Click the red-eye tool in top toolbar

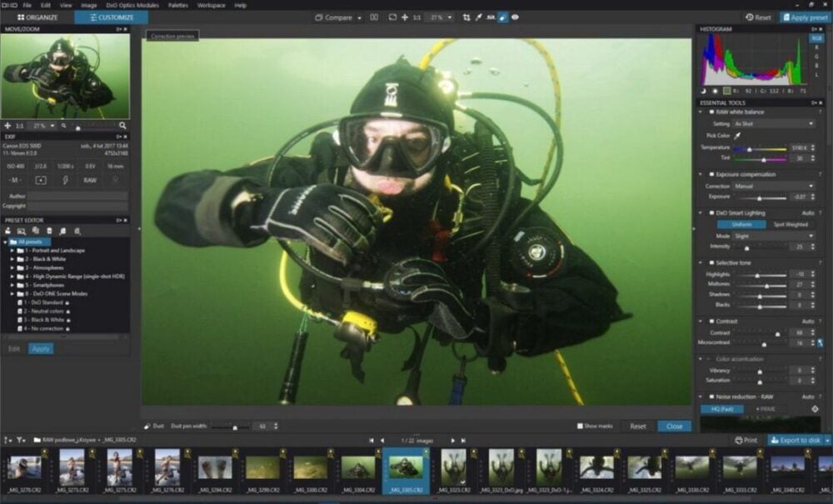pos(515,17)
